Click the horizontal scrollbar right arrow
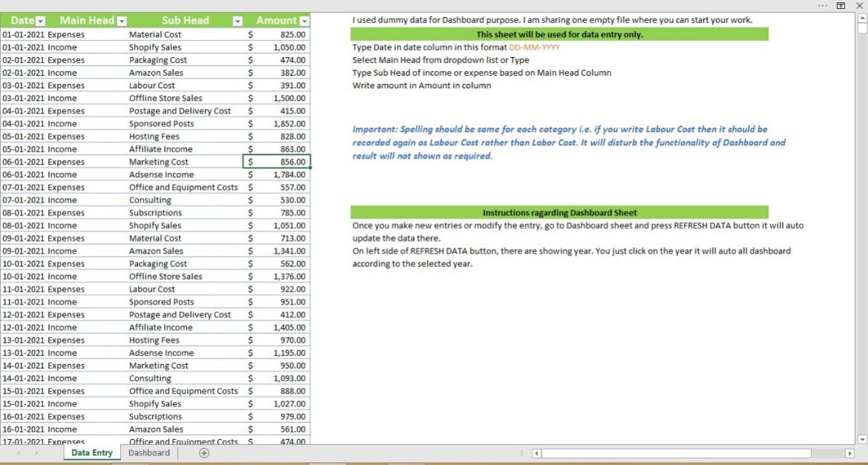Viewport: 868px width, 465px height. 850,452
